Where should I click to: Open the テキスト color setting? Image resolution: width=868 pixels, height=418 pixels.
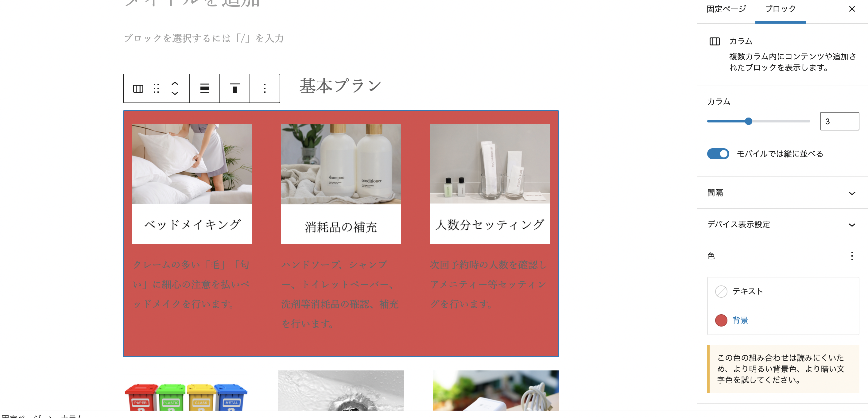pyautogui.click(x=783, y=291)
